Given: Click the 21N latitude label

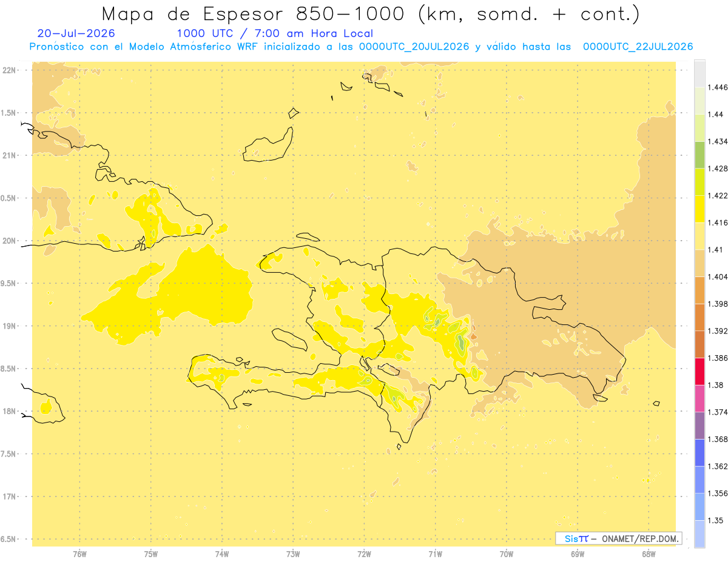Looking at the screenshot, I should pyautogui.click(x=10, y=155).
